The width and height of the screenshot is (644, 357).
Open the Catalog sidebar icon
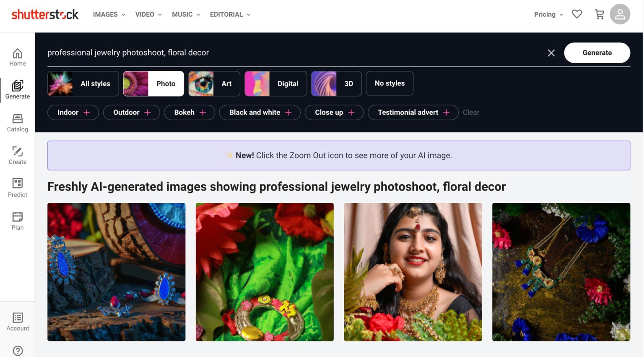tap(18, 123)
